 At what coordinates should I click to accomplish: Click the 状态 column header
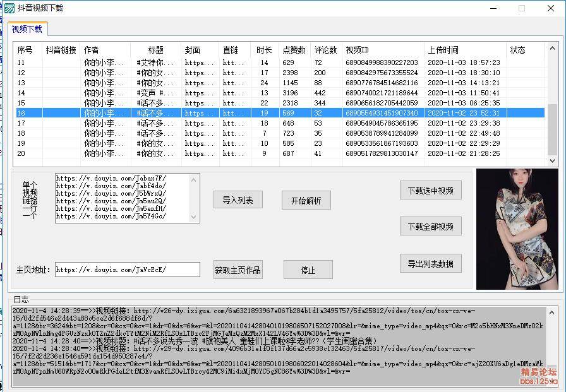coord(526,50)
